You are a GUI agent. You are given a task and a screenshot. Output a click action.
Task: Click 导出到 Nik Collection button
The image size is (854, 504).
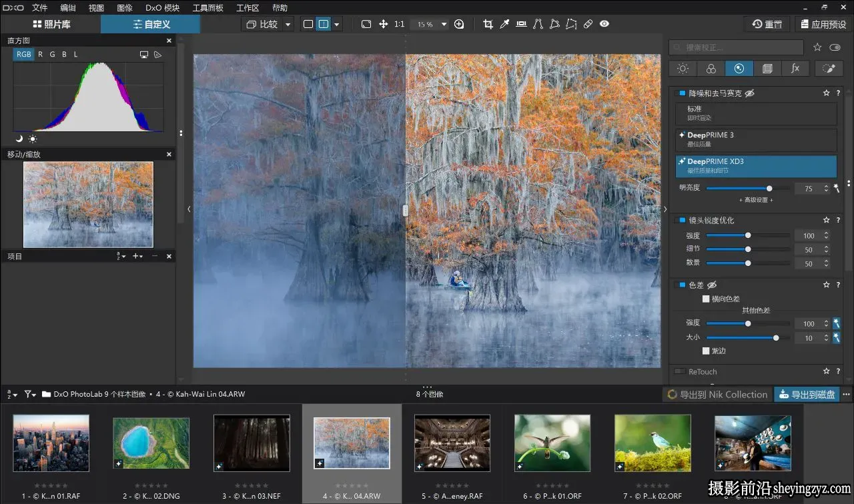coord(717,395)
